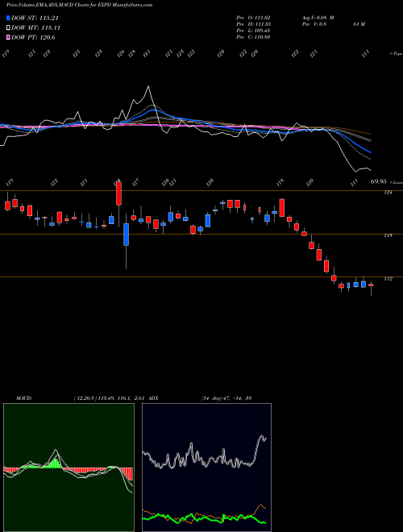Open the dark blue ADX chart panel
Image resolution: width=403 pixels, height=532 pixels.
tap(206, 468)
